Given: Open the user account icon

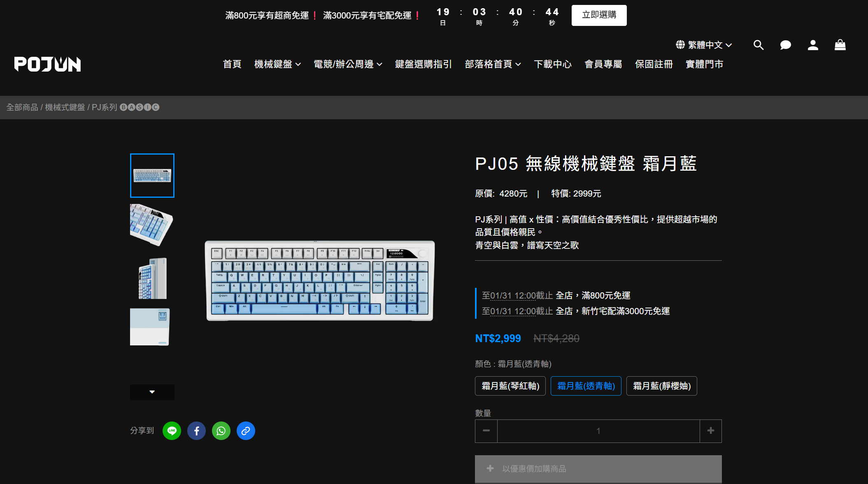Looking at the screenshot, I should 813,45.
